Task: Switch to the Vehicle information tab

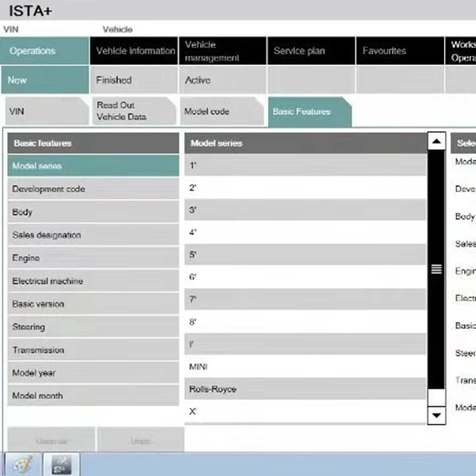Action: coord(134,51)
